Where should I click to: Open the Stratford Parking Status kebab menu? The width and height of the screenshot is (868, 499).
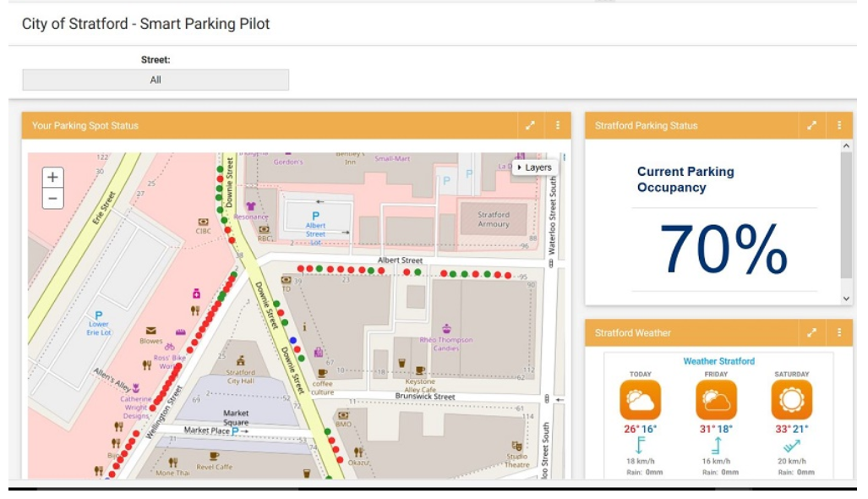[x=838, y=123]
